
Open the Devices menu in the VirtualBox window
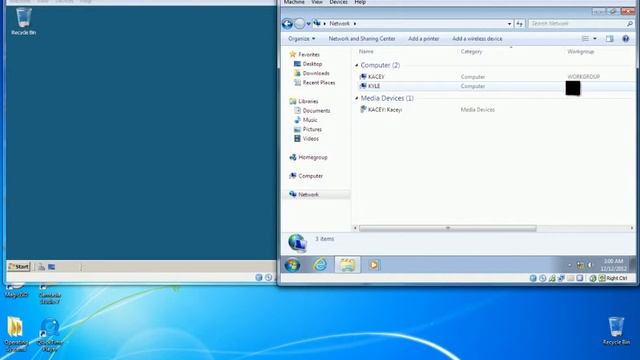point(338,2)
